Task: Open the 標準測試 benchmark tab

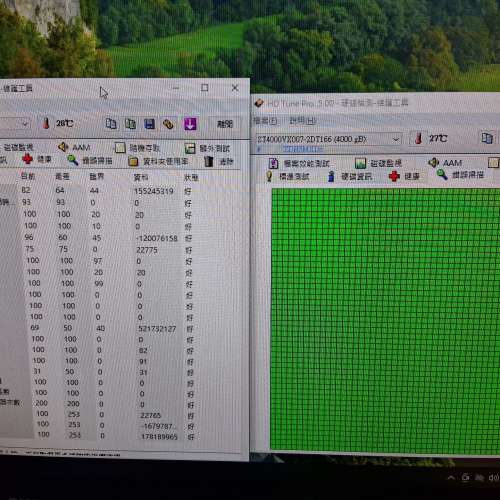Action: pos(287,176)
